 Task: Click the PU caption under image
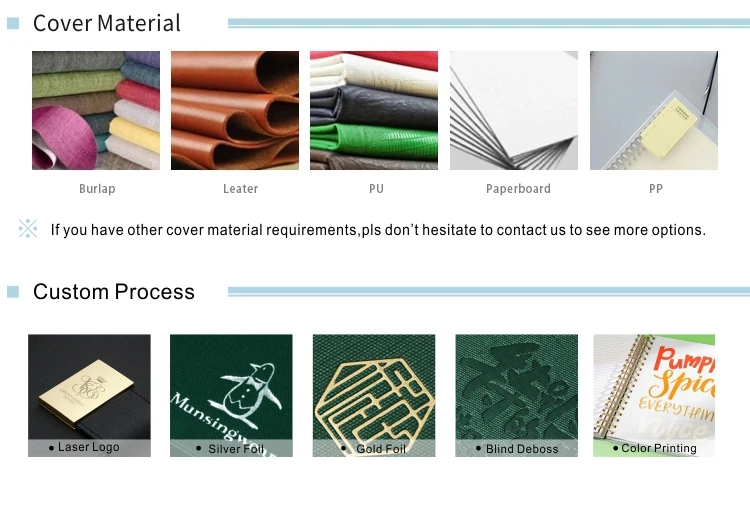pyautogui.click(x=376, y=189)
